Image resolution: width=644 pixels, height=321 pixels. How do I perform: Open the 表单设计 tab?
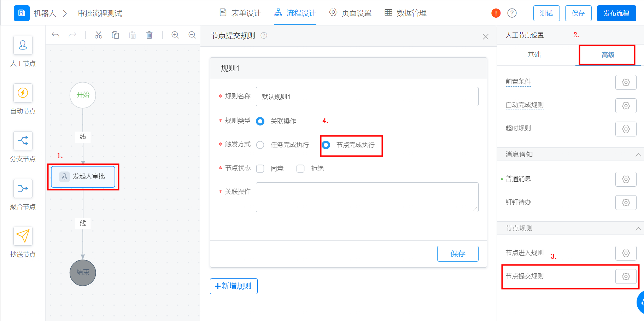tap(240, 13)
